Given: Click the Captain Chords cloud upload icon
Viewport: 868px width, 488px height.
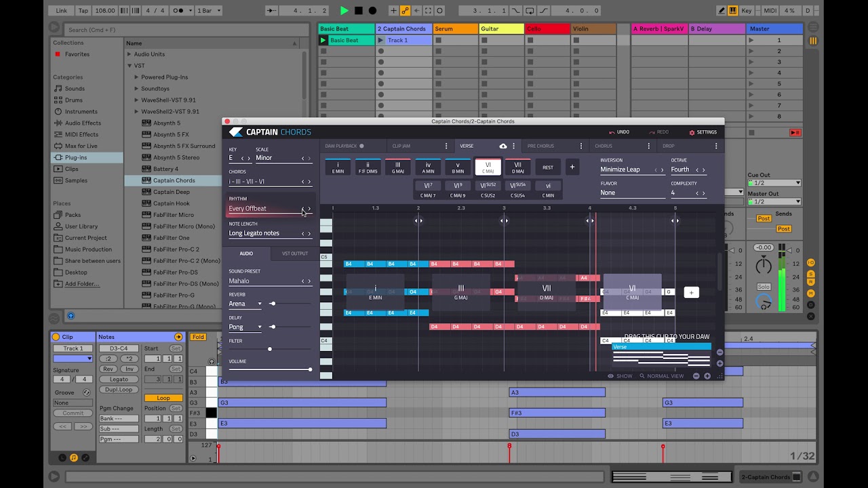Looking at the screenshot, I should (x=503, y=146).
